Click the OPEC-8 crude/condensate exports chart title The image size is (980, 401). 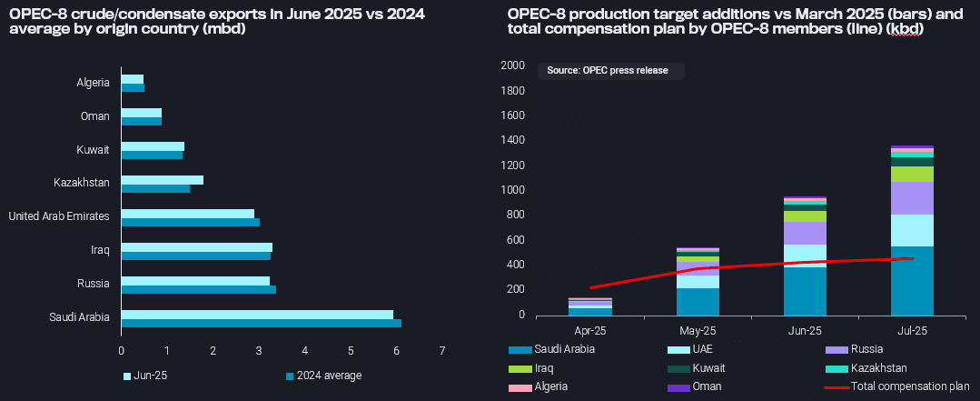[217, 21]
